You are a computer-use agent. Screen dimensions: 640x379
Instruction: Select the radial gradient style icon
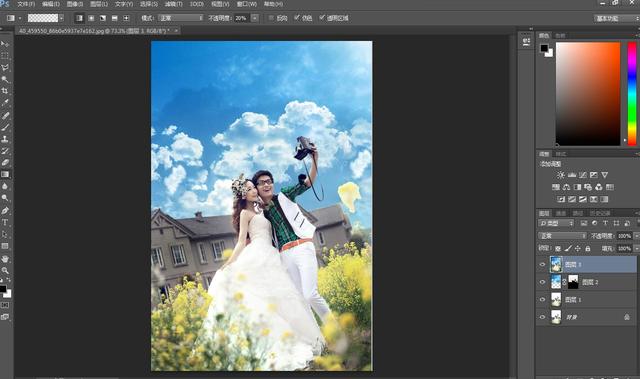(x=91, y=18)
